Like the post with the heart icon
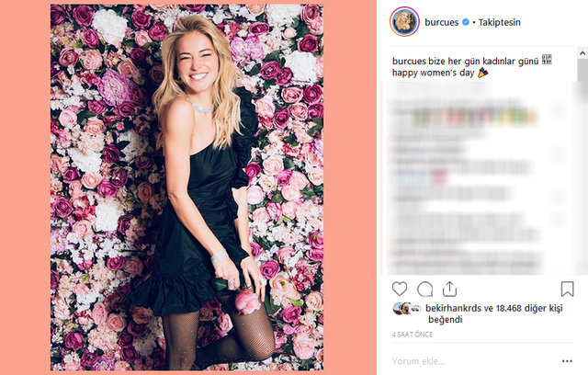 pyautogui.click(x=401, y=289)
